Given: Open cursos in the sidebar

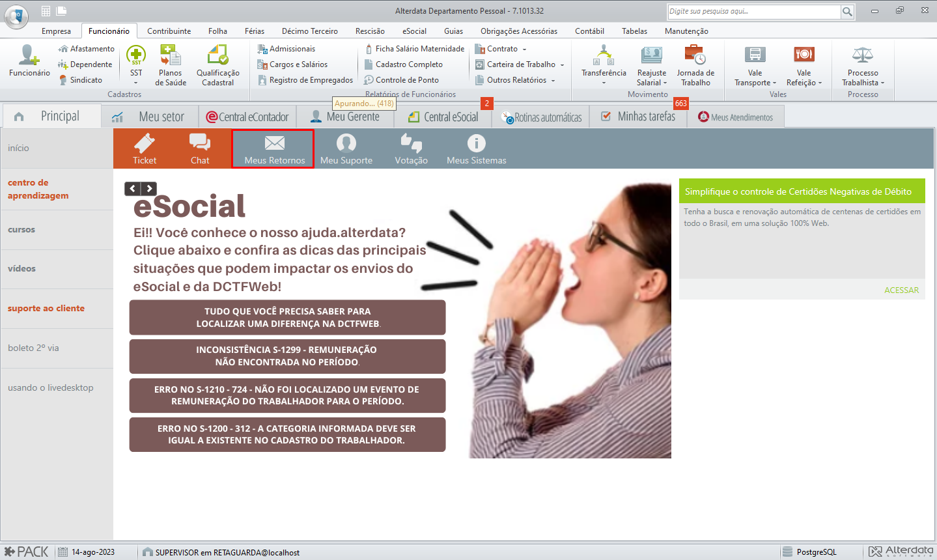Looking at the screenshot, I should (21, 229).
